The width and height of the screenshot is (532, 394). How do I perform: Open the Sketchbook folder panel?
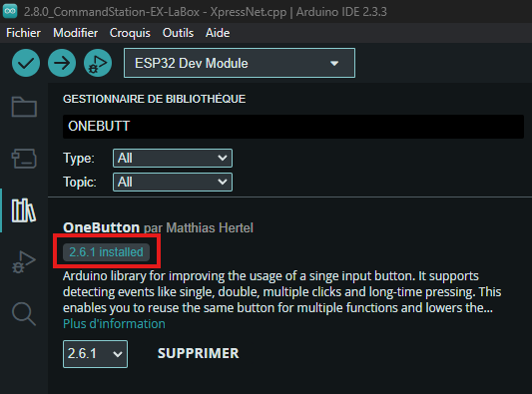[x=24, y=107]
